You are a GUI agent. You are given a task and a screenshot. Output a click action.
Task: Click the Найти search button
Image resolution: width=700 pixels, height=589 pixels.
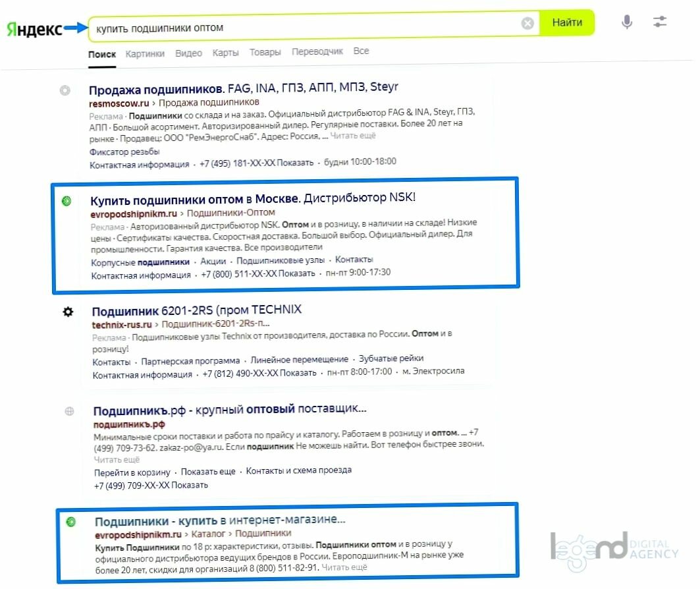[567, 22]
